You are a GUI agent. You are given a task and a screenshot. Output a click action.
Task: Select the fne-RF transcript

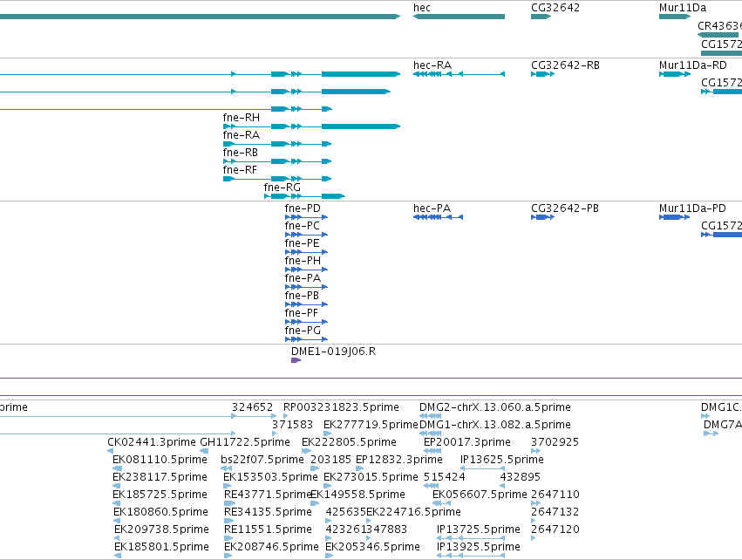[x=277, y=179]
